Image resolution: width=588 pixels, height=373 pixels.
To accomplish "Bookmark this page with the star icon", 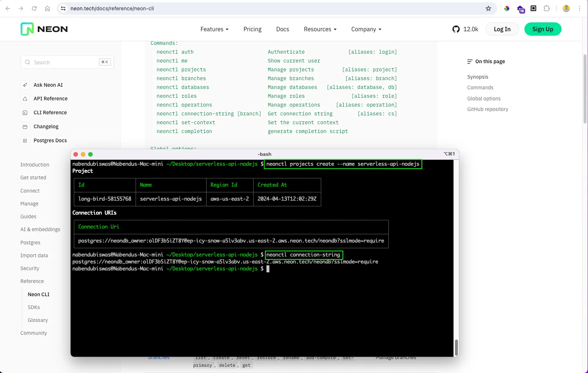I will pos(488,8).
